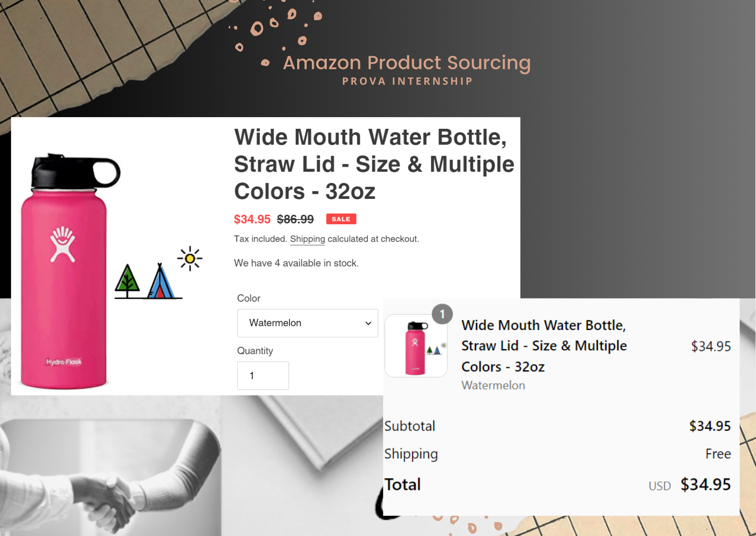756x536 pixels.
Task: Click the cart item thumbnail of the bottle
Action: [x=416, y=345]
